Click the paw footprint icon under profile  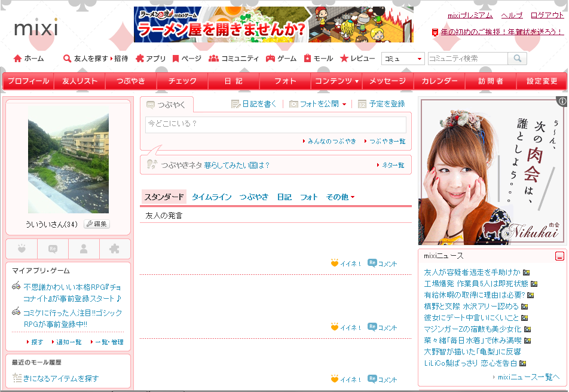pyautogui.click(x=22, y=249)
